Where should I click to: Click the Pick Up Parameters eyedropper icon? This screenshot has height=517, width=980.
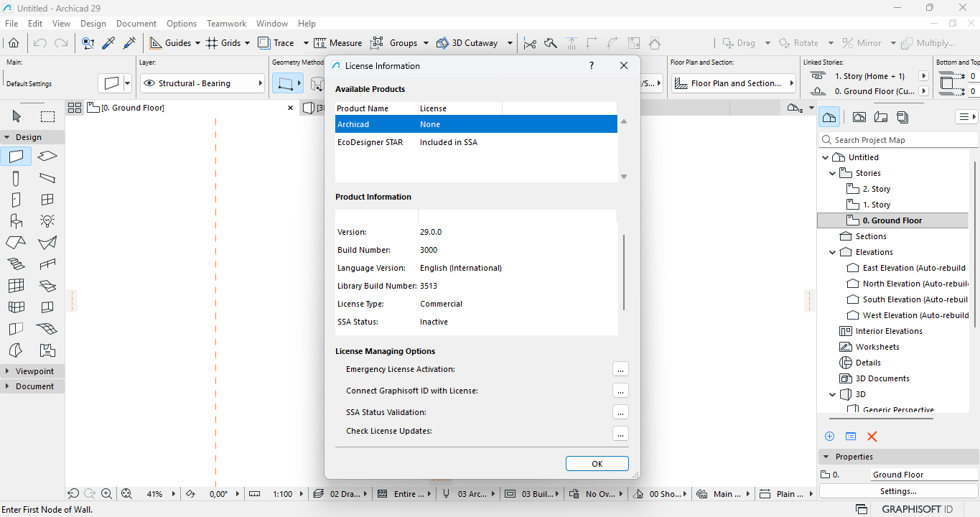click(109, 43)
